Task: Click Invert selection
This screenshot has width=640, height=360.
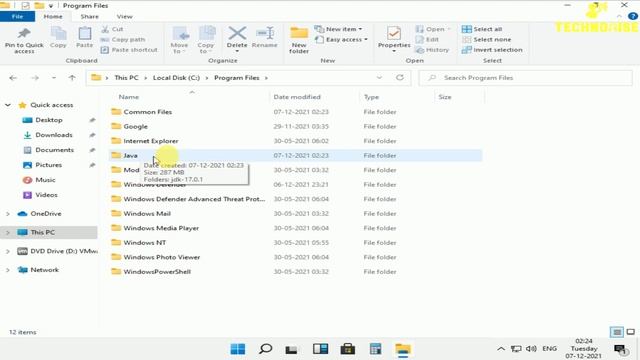Action: pyautogui.click(x=492, y=50)
